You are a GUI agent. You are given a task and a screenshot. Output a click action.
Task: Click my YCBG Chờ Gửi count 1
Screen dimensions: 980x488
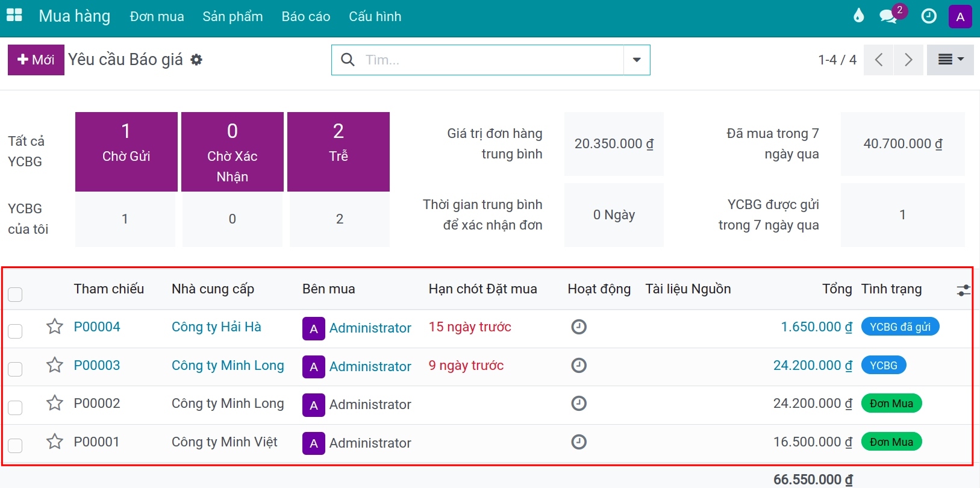click(x=125, y=219)
